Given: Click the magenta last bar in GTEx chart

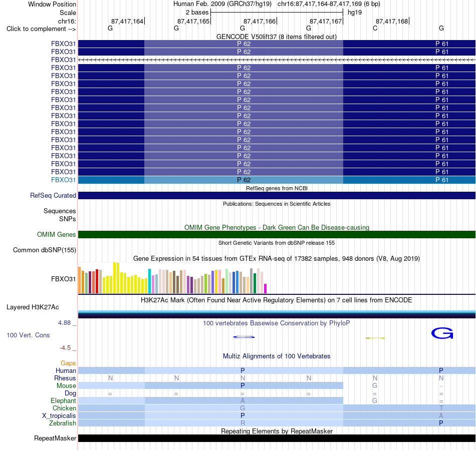Looking at the screenshot, I should pyautogui.click(x=266, y=288).
